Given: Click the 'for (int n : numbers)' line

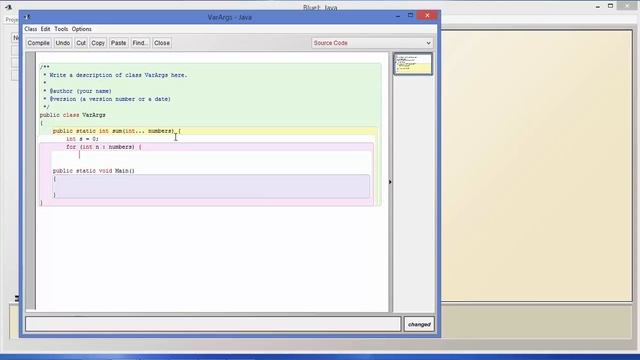Looking at the screenshot, I should [104, 147].
